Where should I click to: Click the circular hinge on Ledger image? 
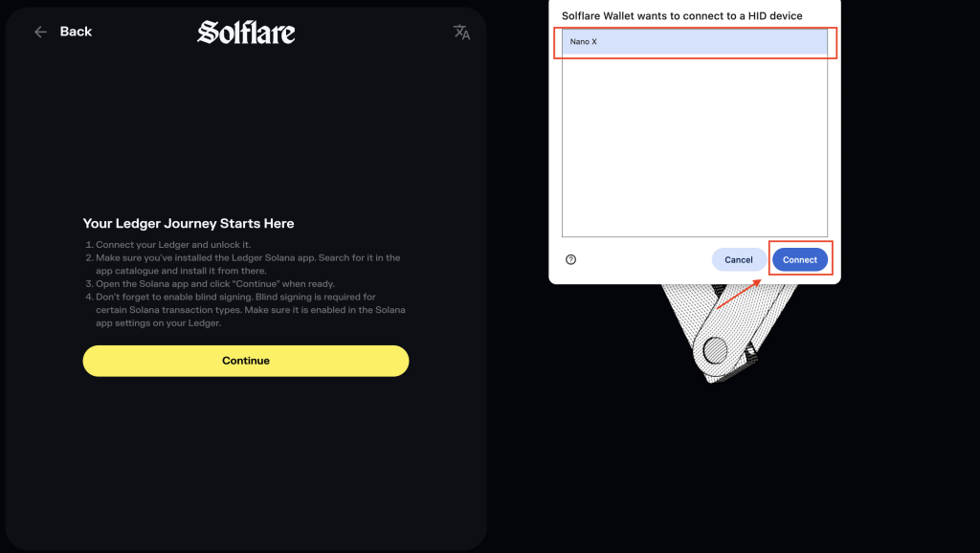715,351
